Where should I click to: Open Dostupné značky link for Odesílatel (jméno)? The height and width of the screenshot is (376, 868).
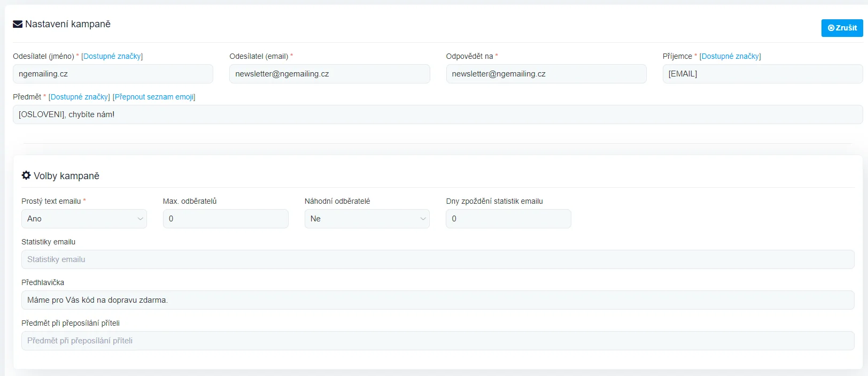(112, 56)
